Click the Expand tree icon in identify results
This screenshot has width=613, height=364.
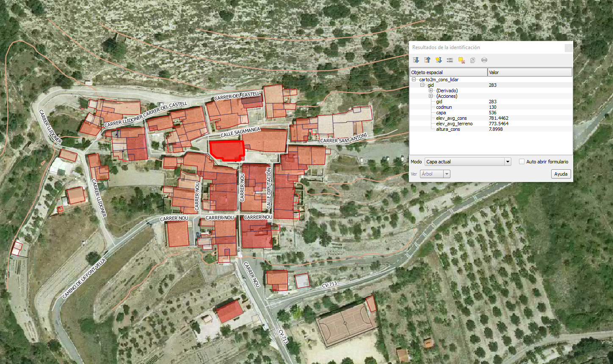416,60
